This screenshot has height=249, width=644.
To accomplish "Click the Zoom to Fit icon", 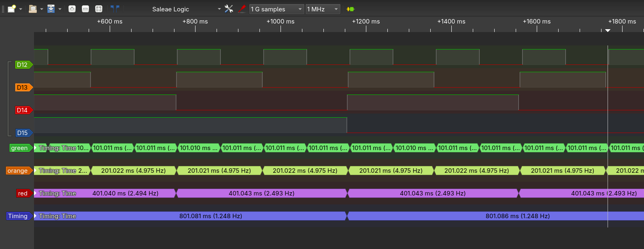I will coord(99,9).
